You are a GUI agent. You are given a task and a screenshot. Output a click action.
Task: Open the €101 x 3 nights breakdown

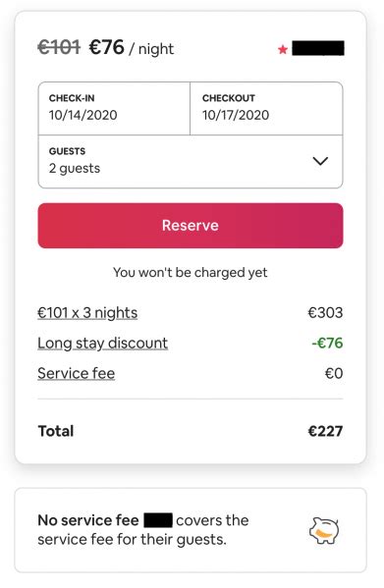[87, 313]
